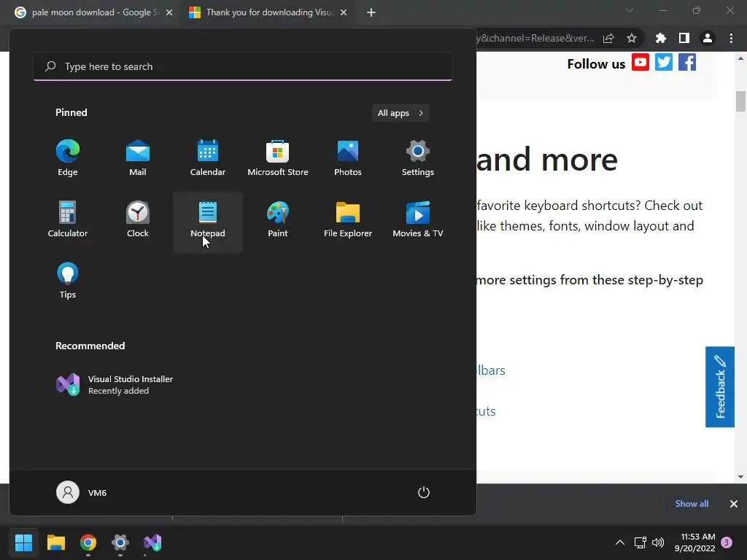Open the Feedback side button
The height and width of the screenshot is (560, 747).
[720, 386]
